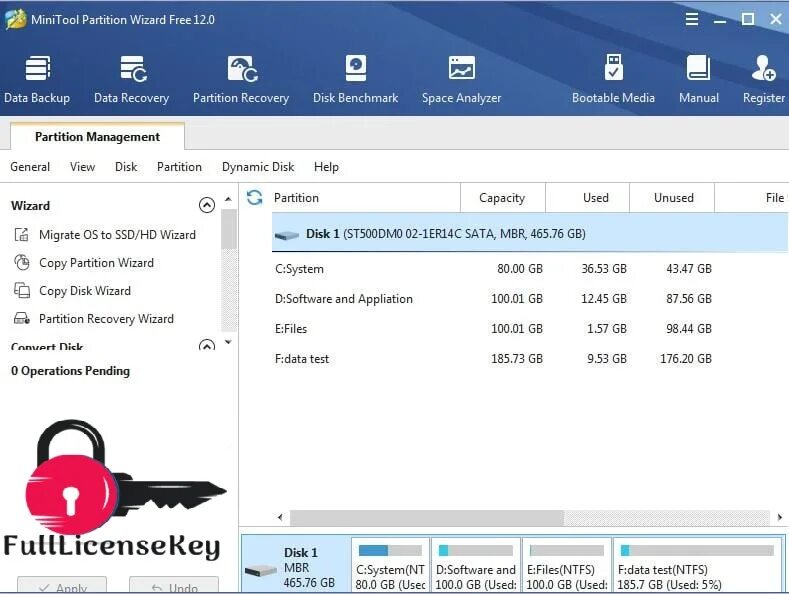Click the partition list's scroll left arrow
This screenshot has width=789, height=594.
[x=280, y=517]
